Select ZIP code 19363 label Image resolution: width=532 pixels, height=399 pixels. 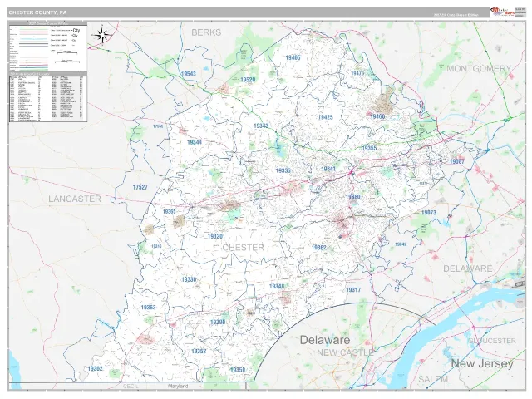148,308
